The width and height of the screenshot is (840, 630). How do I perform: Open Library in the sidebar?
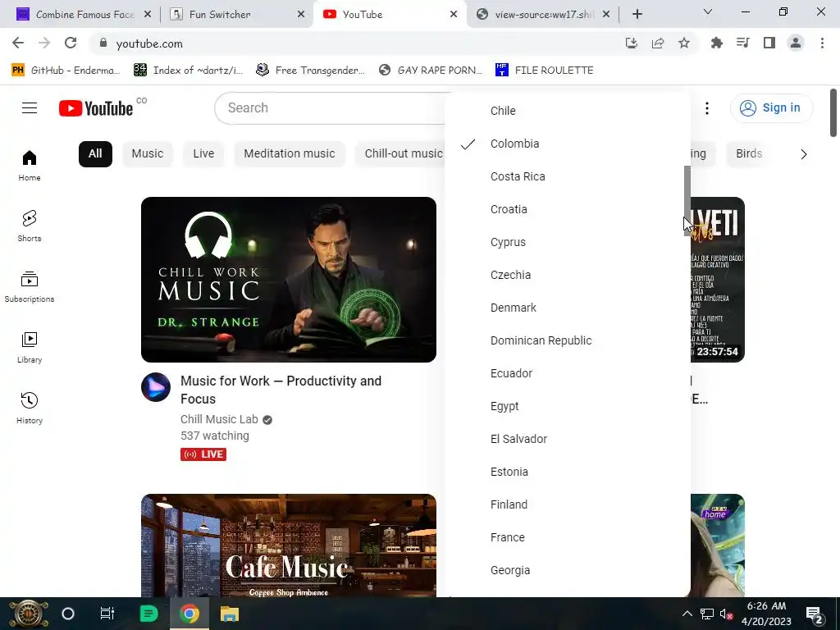[30, 348]
